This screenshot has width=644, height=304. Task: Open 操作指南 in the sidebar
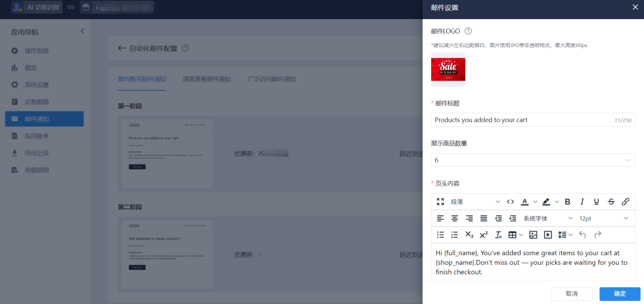coord(44,51)
